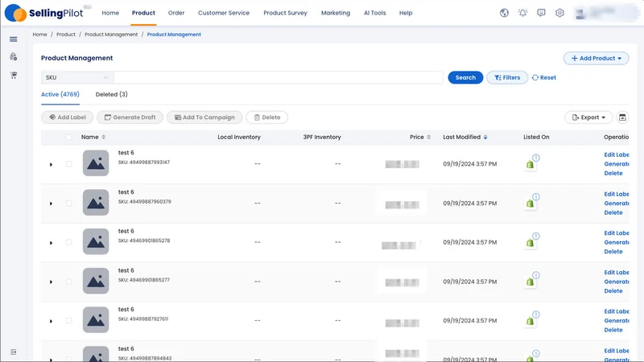This screenshot has width=644, height=362.
Task: Sort by Price column arrows
Action: (x=428, y=137)
